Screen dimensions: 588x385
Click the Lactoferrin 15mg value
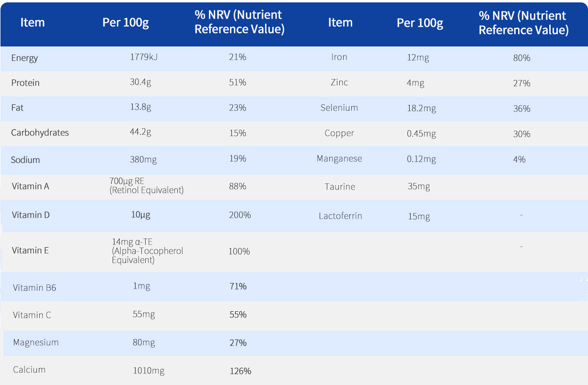pos(419,216)
